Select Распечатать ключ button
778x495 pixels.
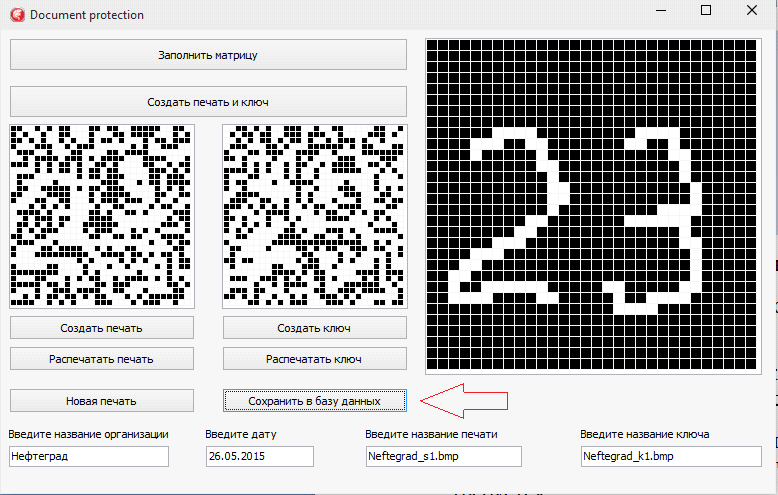tap(315, 359)
